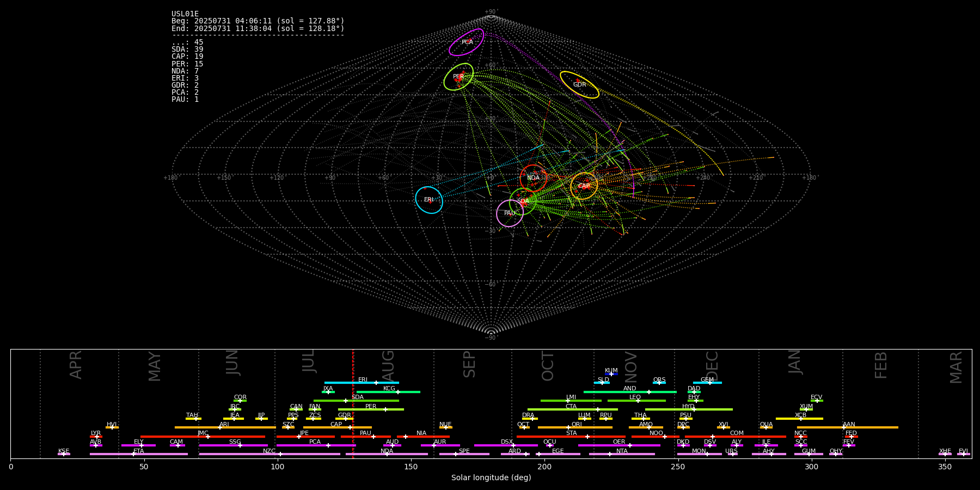
Task: Select the NZC pink bar in timeline
Action: [269, 454]
